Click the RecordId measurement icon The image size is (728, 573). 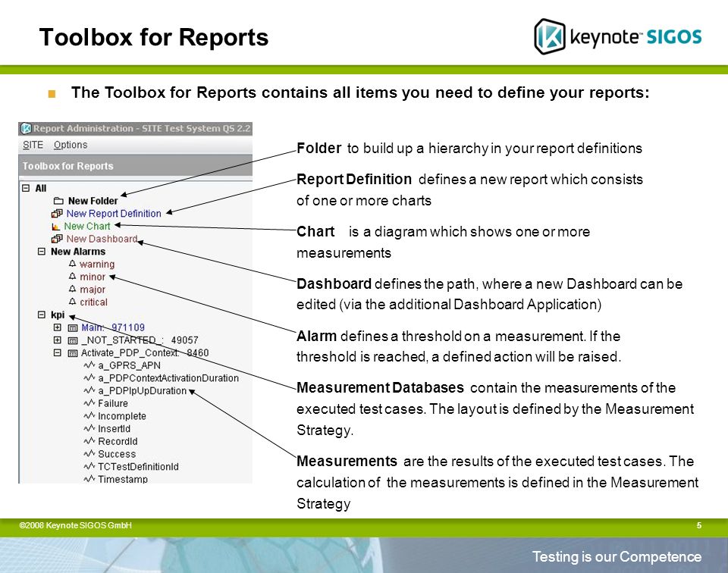(89, 441)
